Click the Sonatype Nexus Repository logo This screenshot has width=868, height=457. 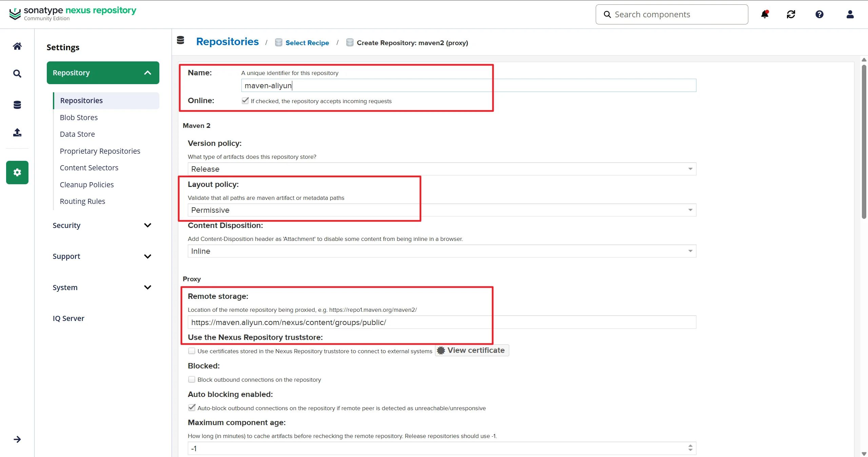coord(73,14)
